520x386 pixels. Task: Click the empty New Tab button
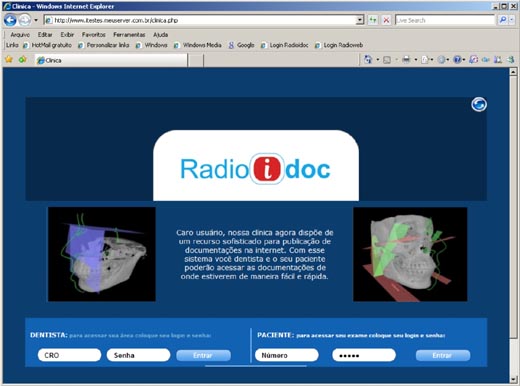196,60
